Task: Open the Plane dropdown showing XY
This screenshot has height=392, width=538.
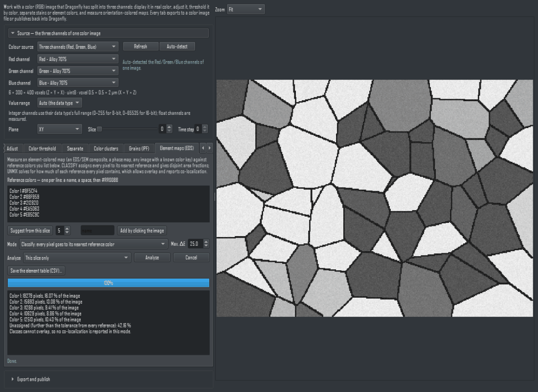Action: coord(59,130)
